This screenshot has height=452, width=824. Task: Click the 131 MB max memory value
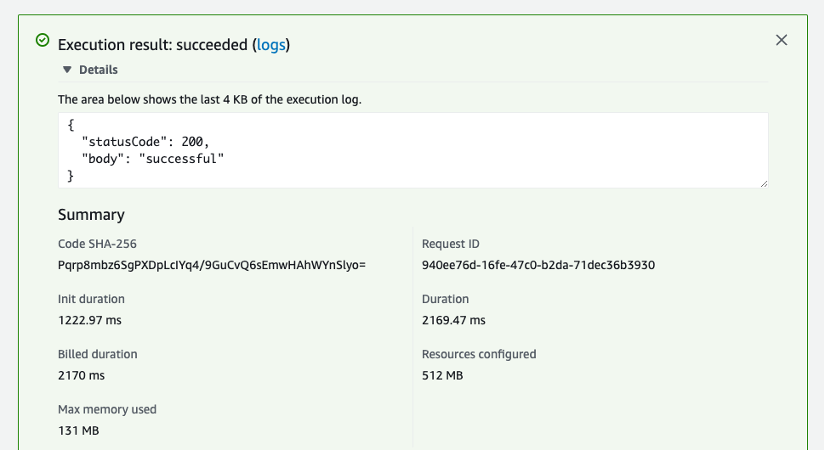pyautogui.click(x=78, y=430)
